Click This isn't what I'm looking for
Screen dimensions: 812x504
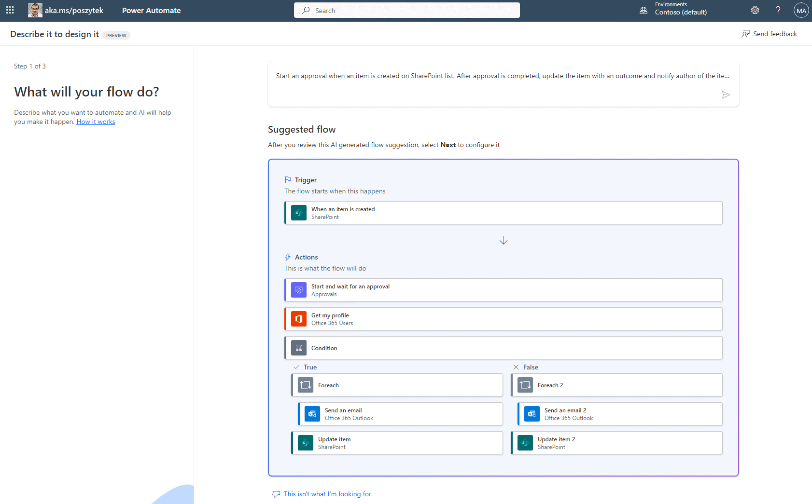click(x=327, y=493)
